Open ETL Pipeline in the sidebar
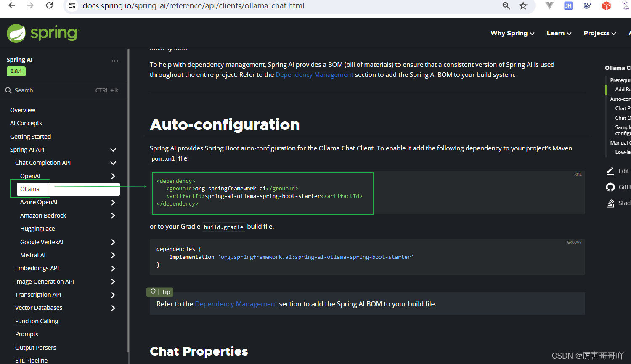Screen dimensions: 631x364 (x=31, y=360)
